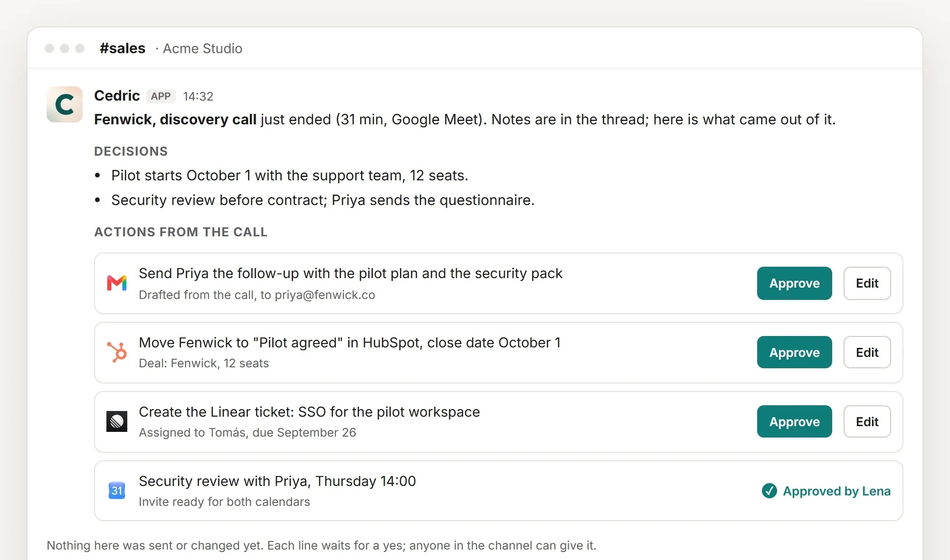Click the Gmail icon on follow-up card
The image size is (950, 560).
(x=117, y=283)
